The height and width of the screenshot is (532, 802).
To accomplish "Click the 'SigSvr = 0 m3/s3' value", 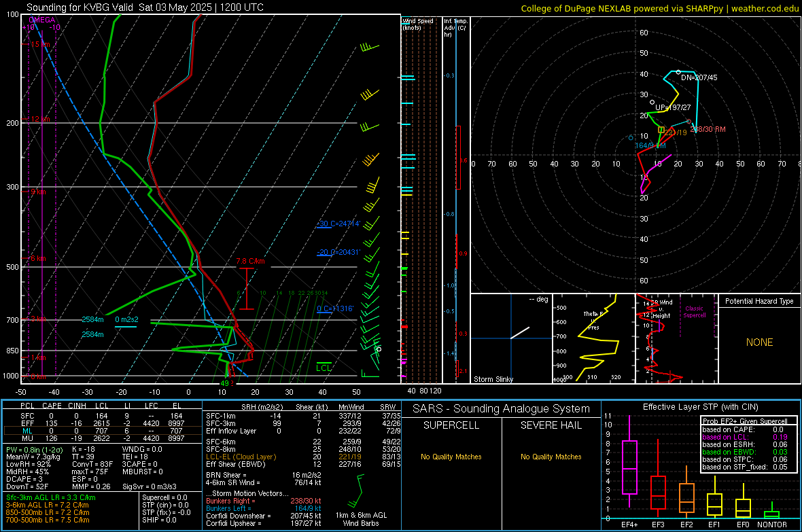I will [x=150, y=486].
